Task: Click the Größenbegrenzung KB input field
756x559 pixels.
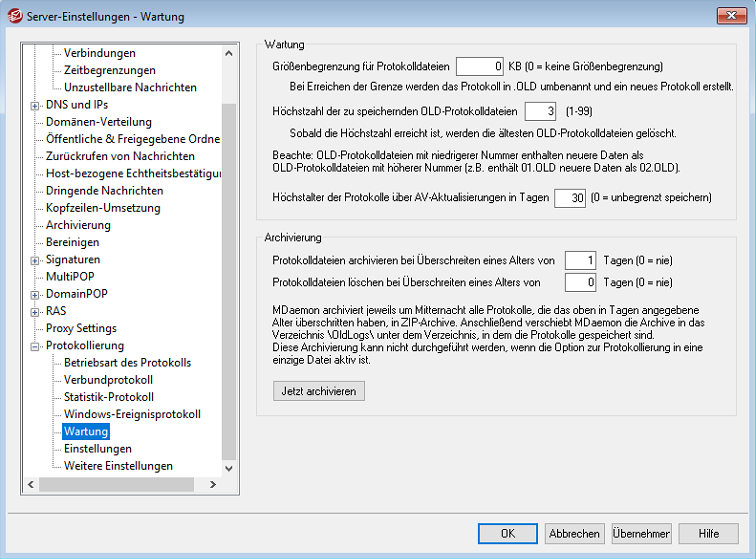Action: pos(479,67)
